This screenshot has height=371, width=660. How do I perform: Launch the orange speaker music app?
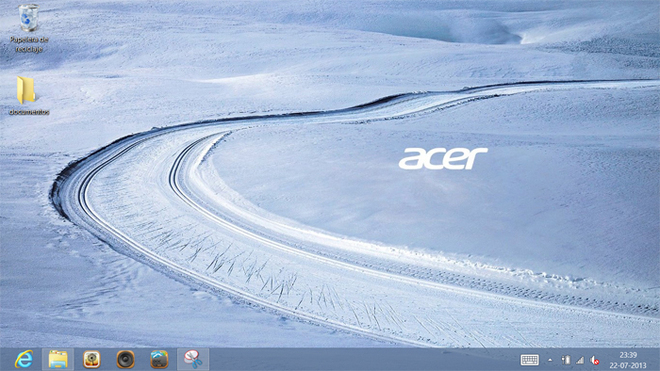coord(125,360)
